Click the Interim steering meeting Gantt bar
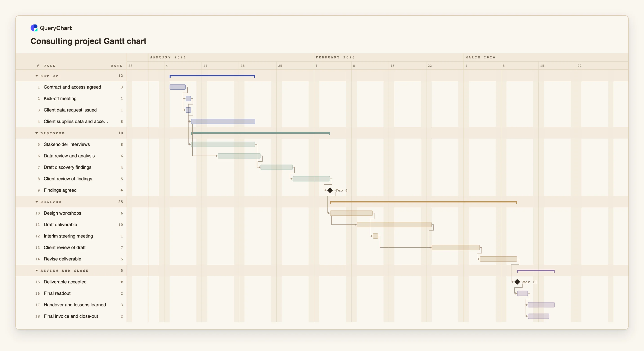Viewport: 644px width, 351px height. (x=375, y=236)
